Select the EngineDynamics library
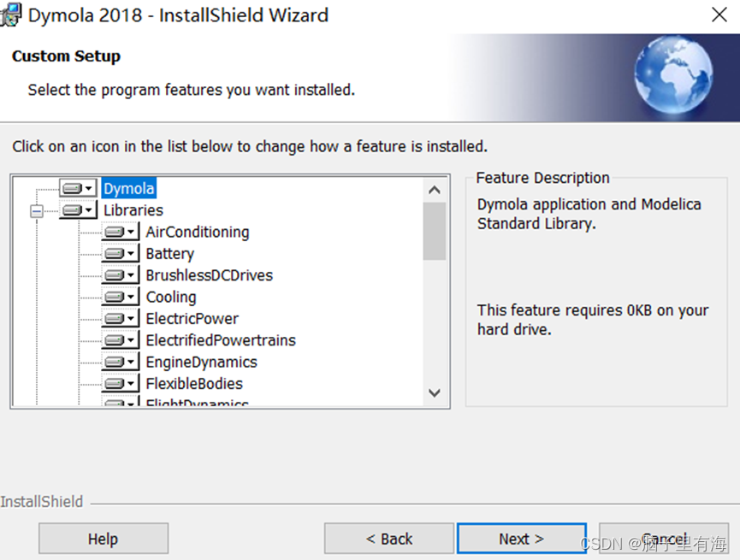Viewport: 740px width, 560px height. coord(201,363)
